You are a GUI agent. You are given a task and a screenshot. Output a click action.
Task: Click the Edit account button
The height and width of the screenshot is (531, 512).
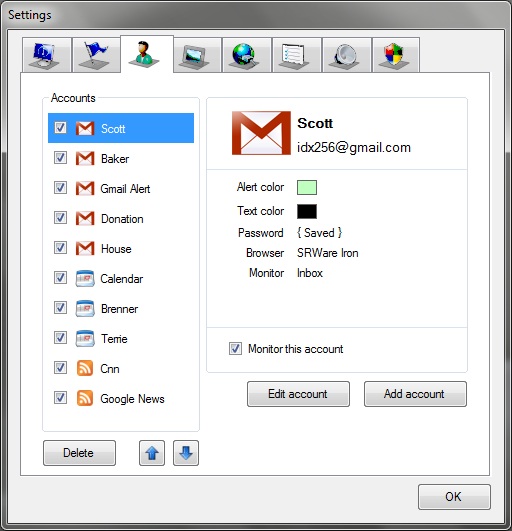(x=298, y=394)
